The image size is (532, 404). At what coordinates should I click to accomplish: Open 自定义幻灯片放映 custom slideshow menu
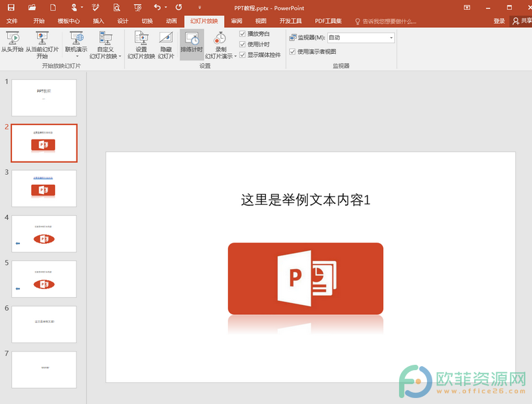click(105, 45)
